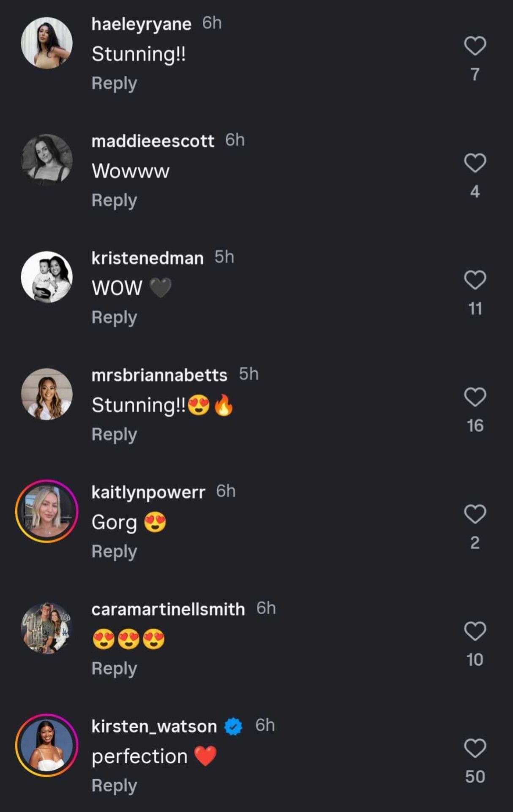Tap heart on maddieeescott's comment
This screenshot has height=812, width=513.
point(475,163)
